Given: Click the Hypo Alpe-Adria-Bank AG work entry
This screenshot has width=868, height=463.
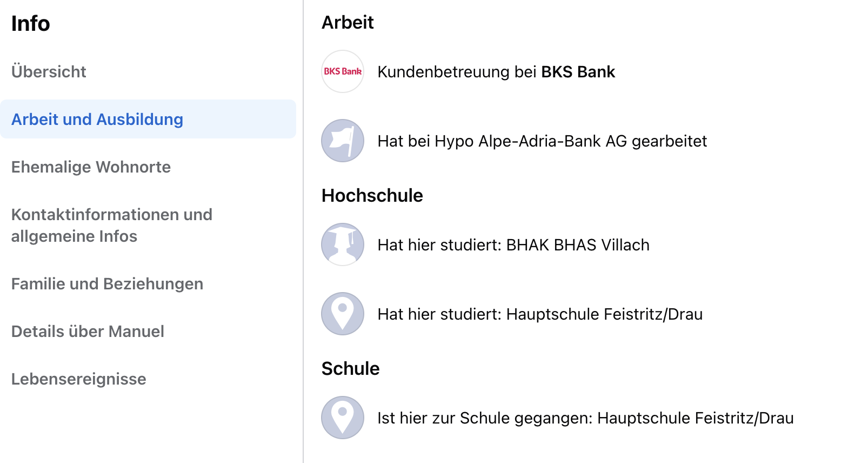Looking at the screenshot, I should [x=542, y=141].
